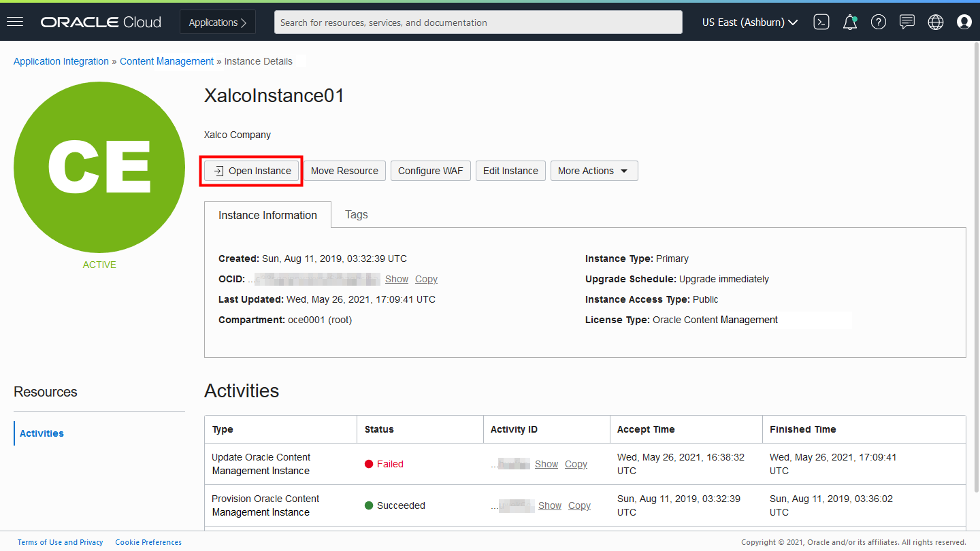Image resolution: width=980 pixels, height=551 pixels.
Task: Click the search resources input field
Action: [478, 22]
